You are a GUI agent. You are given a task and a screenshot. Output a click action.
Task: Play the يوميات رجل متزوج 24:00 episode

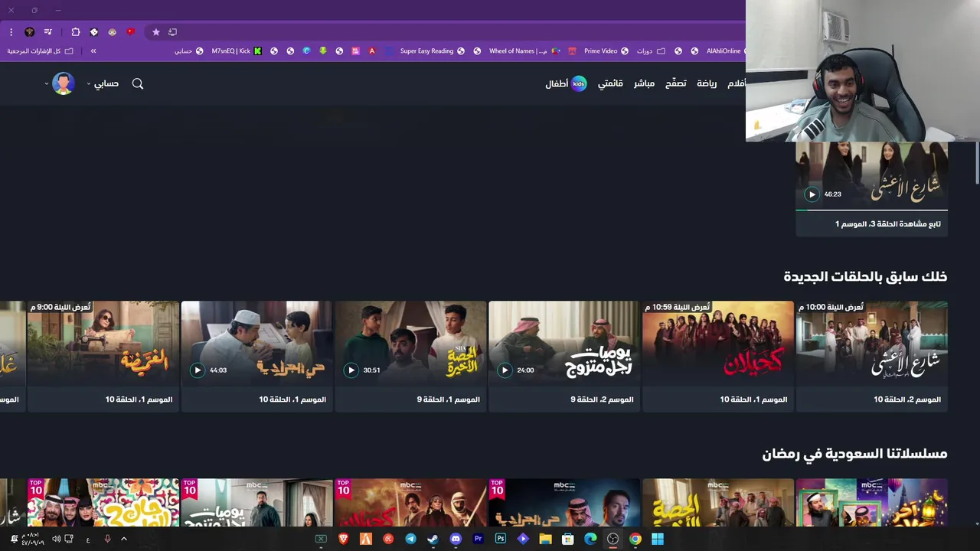coord(505,370)
